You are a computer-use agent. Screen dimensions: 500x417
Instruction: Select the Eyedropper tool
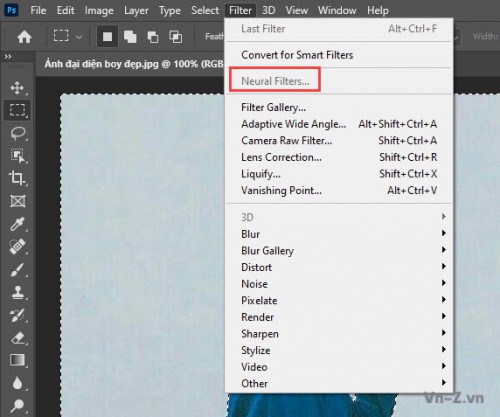17,224
